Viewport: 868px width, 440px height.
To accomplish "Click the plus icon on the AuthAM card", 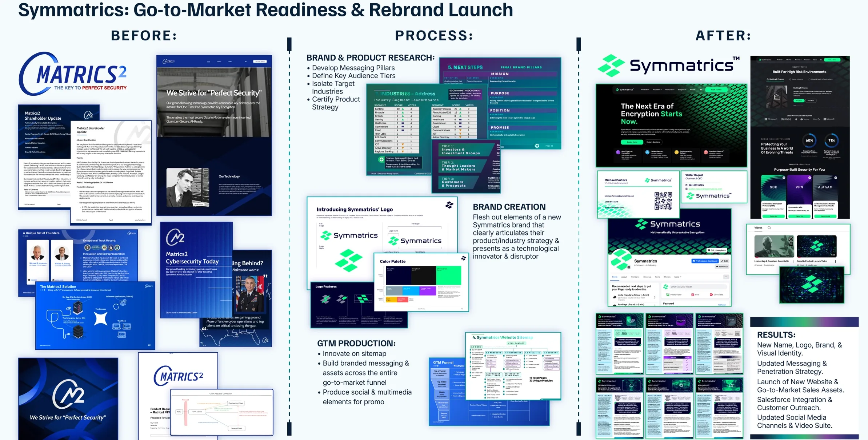I will click(x=836, y=178).
